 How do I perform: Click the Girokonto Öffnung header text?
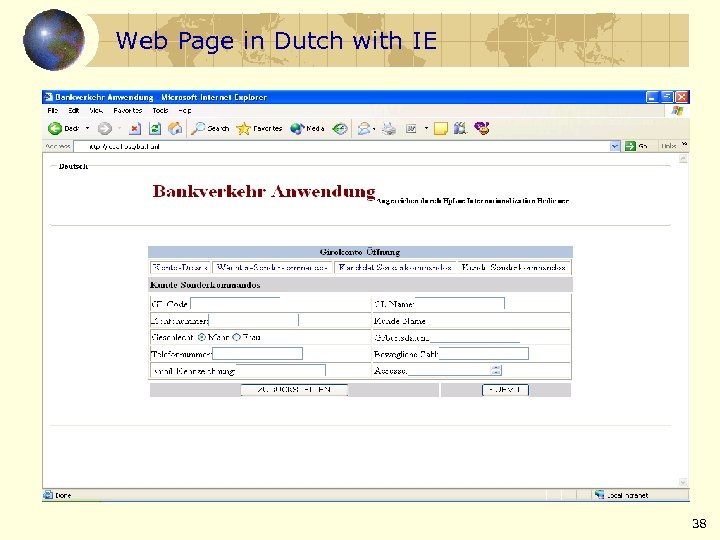[x=360, y=252]
